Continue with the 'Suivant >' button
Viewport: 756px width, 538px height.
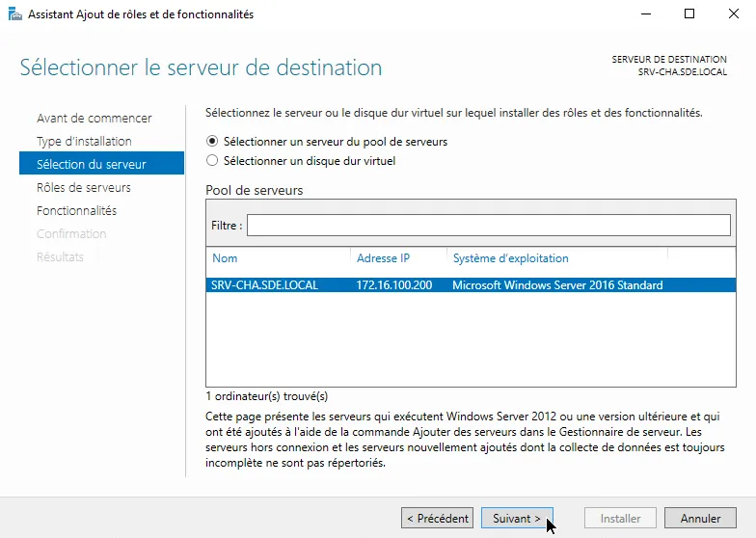point(517,518)
